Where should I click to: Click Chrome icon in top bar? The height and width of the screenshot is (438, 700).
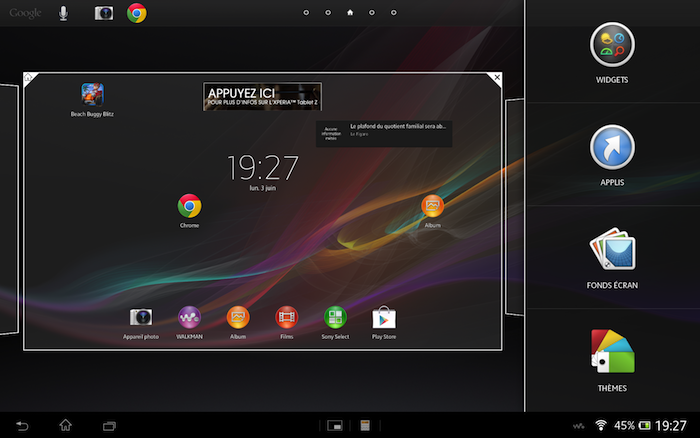pos(137,13)
